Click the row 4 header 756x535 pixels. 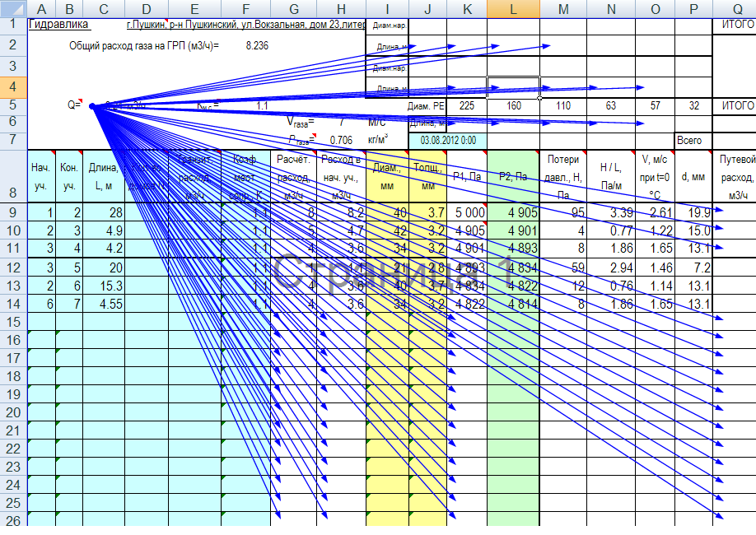click(x=13, y=86)
